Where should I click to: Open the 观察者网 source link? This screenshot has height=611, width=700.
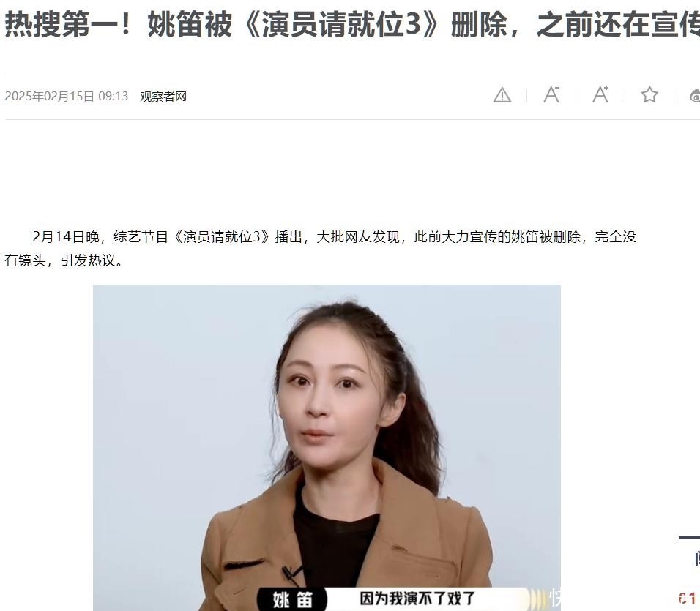tap(163, 97)
